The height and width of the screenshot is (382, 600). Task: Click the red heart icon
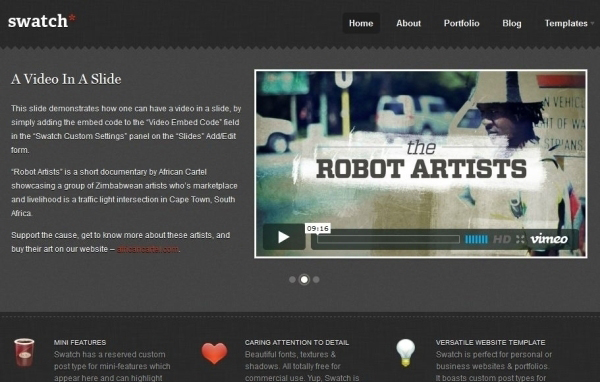pyautogui.click(x=214, y=353)
